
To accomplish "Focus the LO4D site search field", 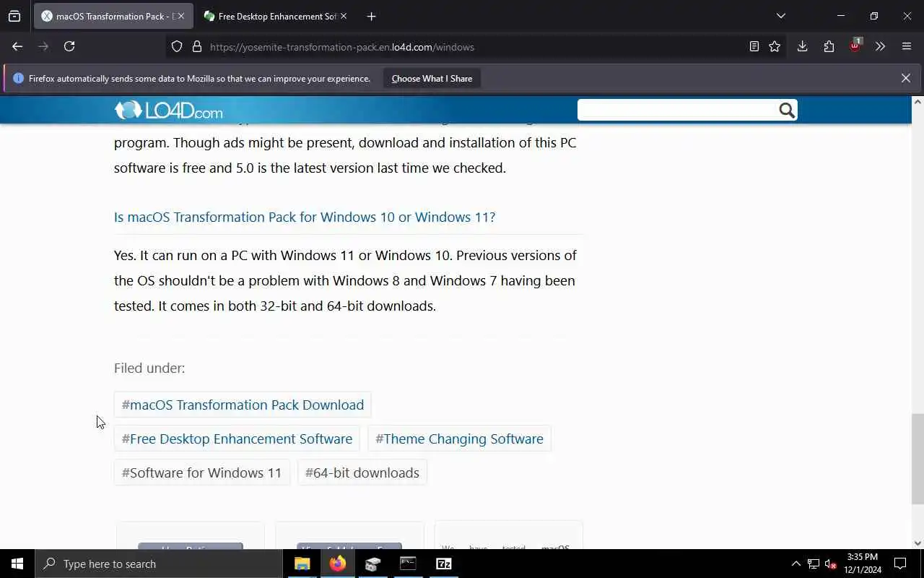I will pyautogui.click(x=677, y=110).
